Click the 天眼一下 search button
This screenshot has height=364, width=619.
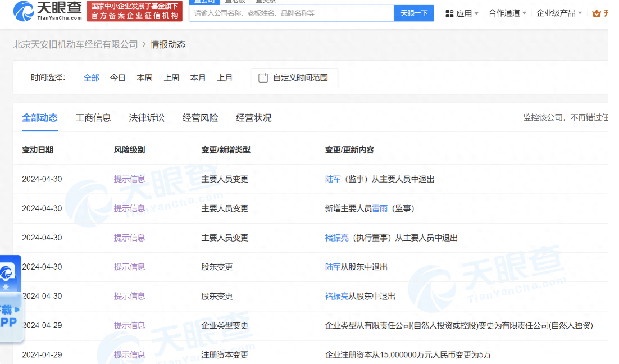coord(414,13)
